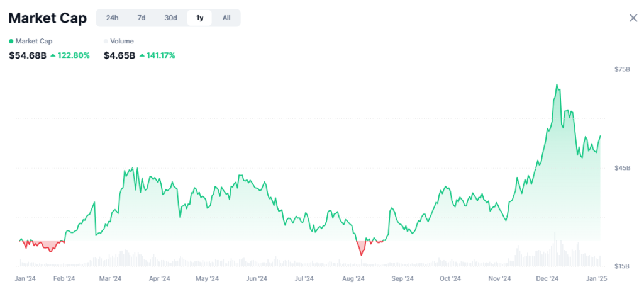Click the December peak on the chart line
Image resolution: width=644 pixels, height=294 pixels.
point(557,85)
